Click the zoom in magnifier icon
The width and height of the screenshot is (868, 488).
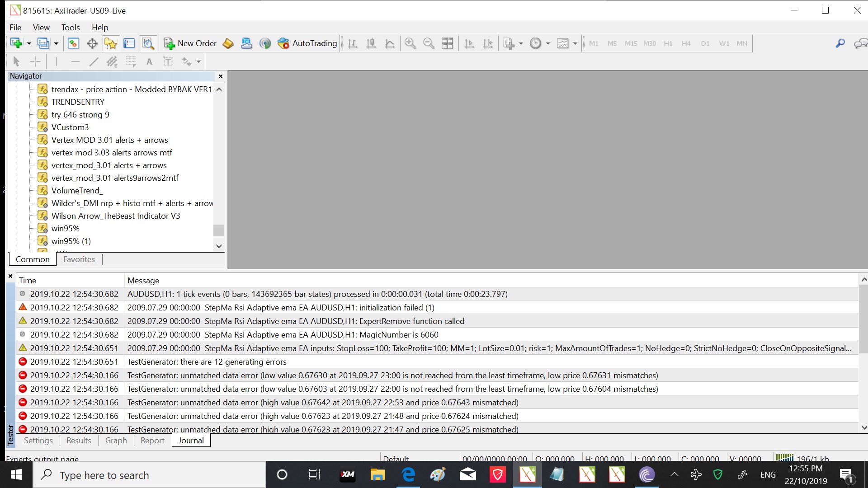tap(410, 43)
